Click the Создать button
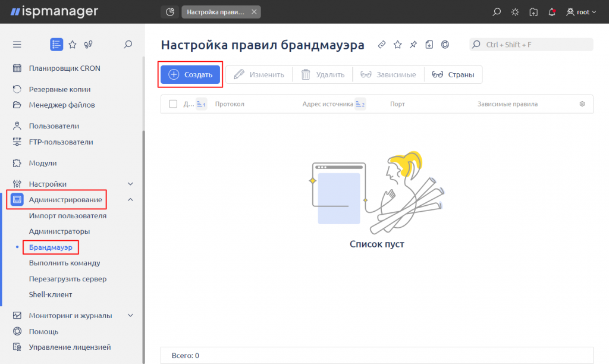 pos(190,74)
